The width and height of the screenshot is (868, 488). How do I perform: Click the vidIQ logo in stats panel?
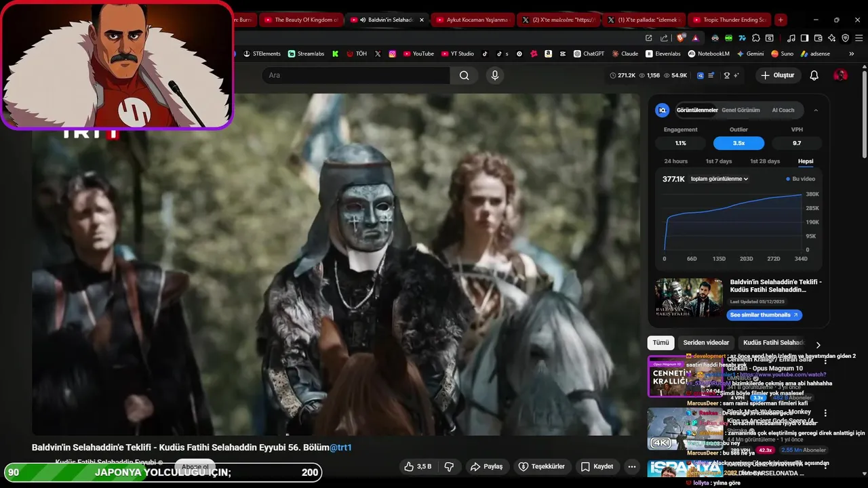coord(663,110)
